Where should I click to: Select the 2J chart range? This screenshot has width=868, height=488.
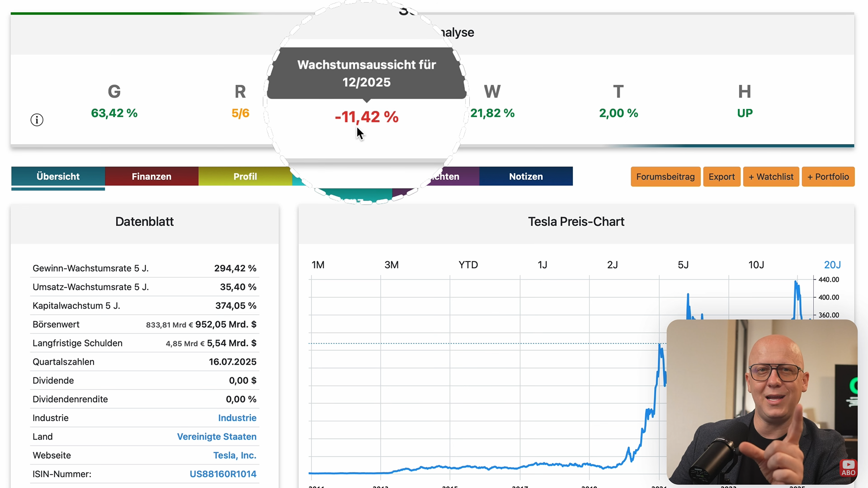pos(612,265)
